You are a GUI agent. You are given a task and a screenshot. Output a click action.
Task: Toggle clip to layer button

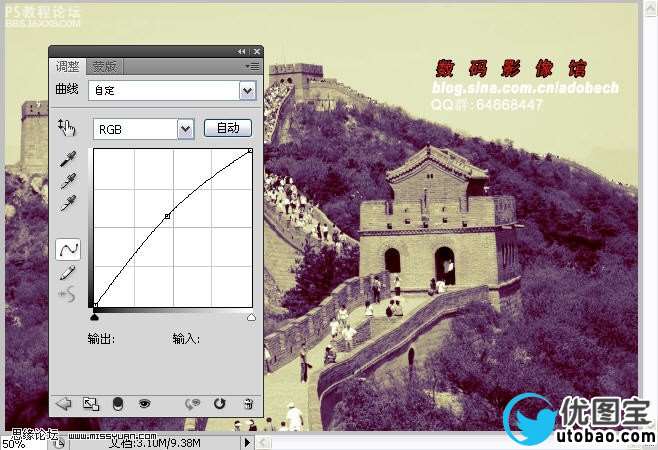click(x=118, y=404)
